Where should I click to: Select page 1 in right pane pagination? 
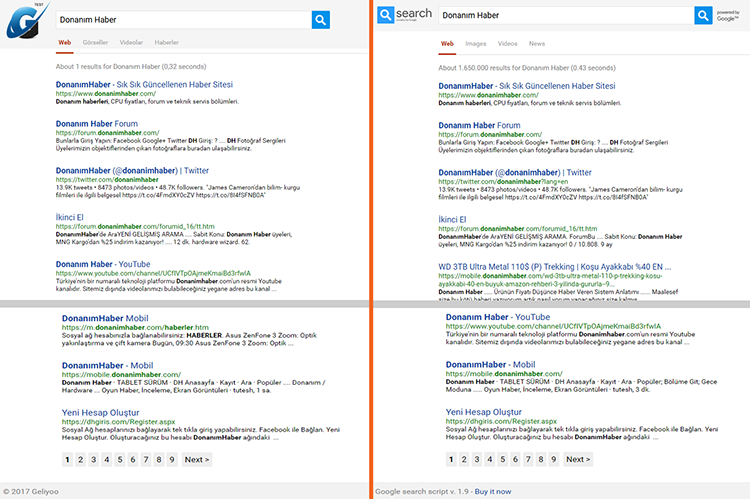point(451,459)
